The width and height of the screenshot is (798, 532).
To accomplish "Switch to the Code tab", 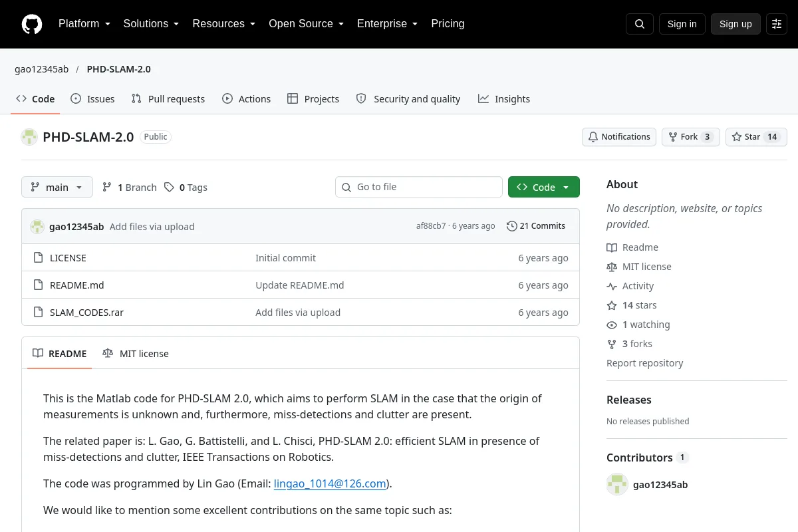I will 35,99.
